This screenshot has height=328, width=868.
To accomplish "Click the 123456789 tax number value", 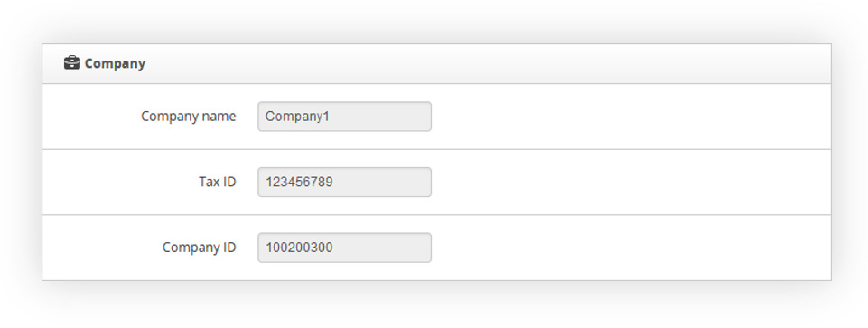I will pos(299,182).
